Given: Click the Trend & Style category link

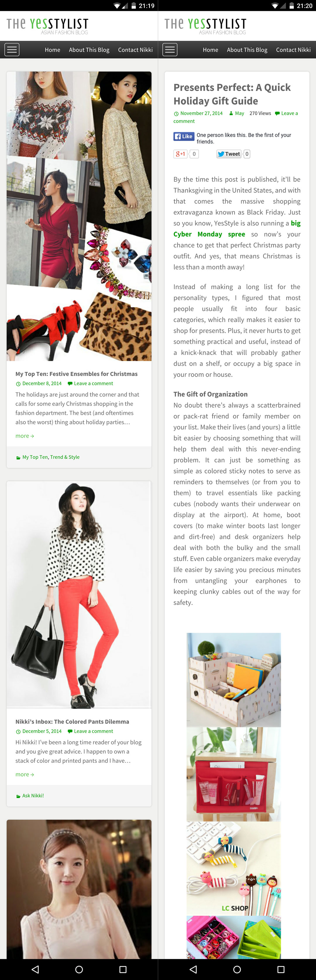Looking at the screenshot, I should (x=65, y=457).
